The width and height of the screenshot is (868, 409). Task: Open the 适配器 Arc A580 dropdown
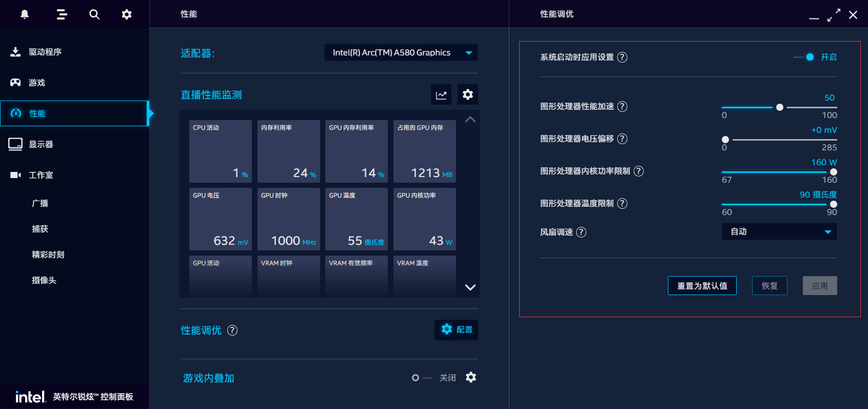pyautogui.click(x=401, y=52)
